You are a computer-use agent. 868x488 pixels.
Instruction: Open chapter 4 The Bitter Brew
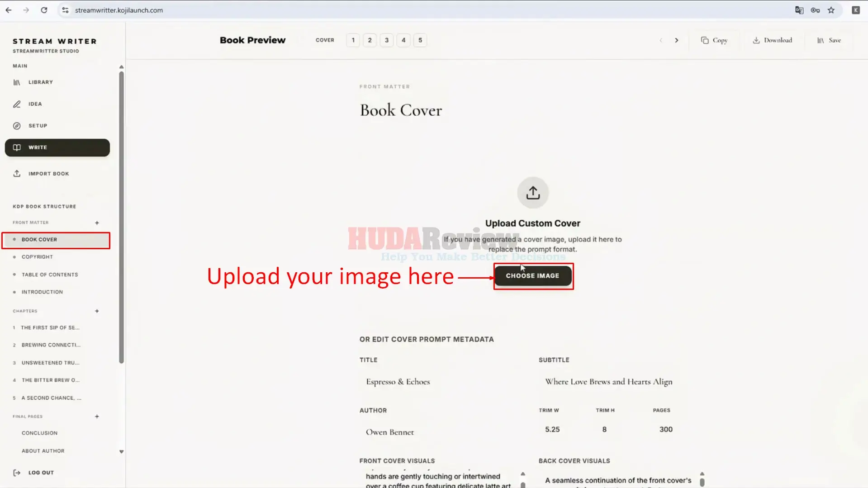click(x=50, y=380)
